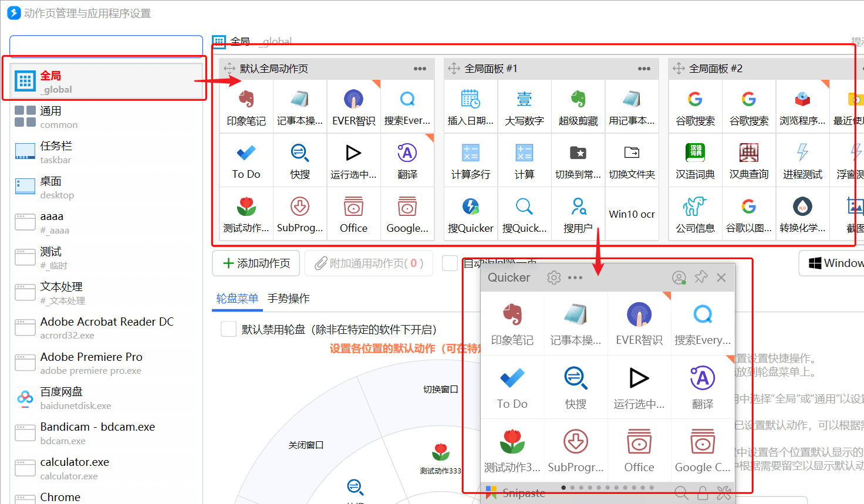
Task: Click 翻译 action in 默认全局动作页
Action: (407, 161)
